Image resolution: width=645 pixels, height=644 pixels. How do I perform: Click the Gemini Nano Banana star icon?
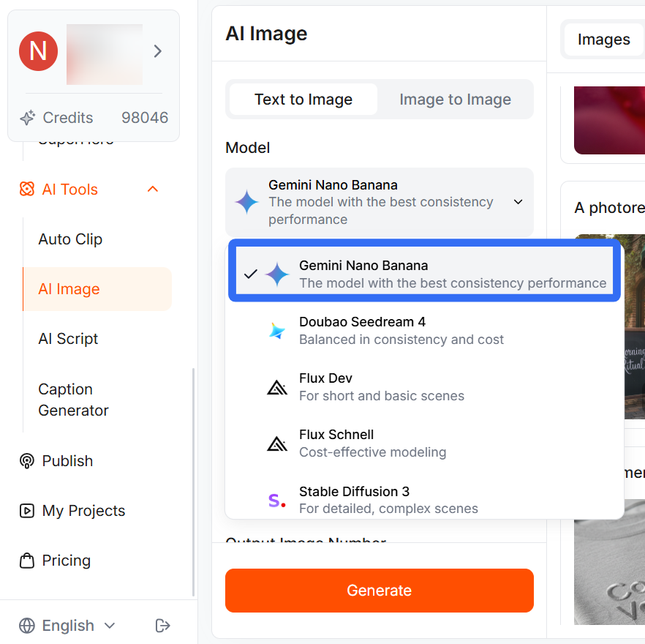276,274
